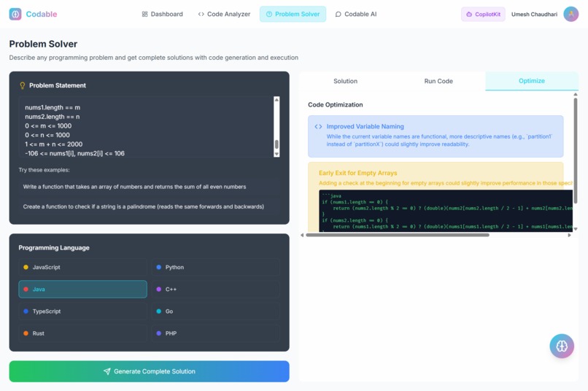588x391 pixels.
Task: Click the Umesh Chaudhari username
Action: coord(534,15)
